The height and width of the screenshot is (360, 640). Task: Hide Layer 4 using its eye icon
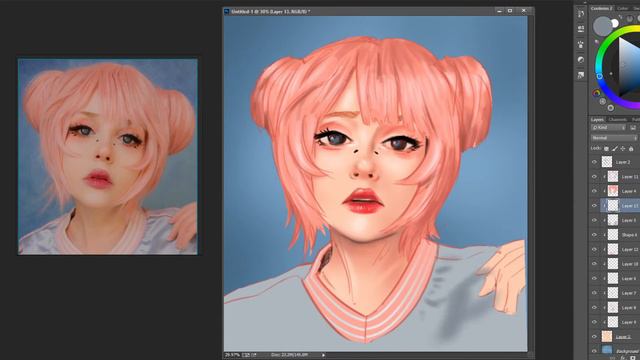[594, 191]
